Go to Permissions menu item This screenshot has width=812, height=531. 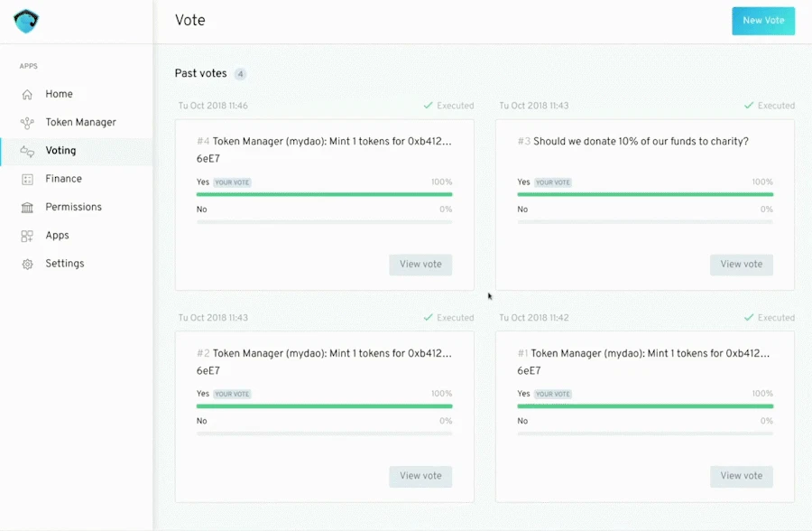74,207
